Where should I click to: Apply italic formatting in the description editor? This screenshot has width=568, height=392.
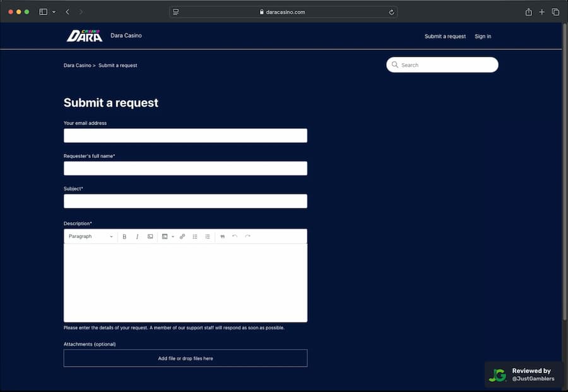[137, 236]
